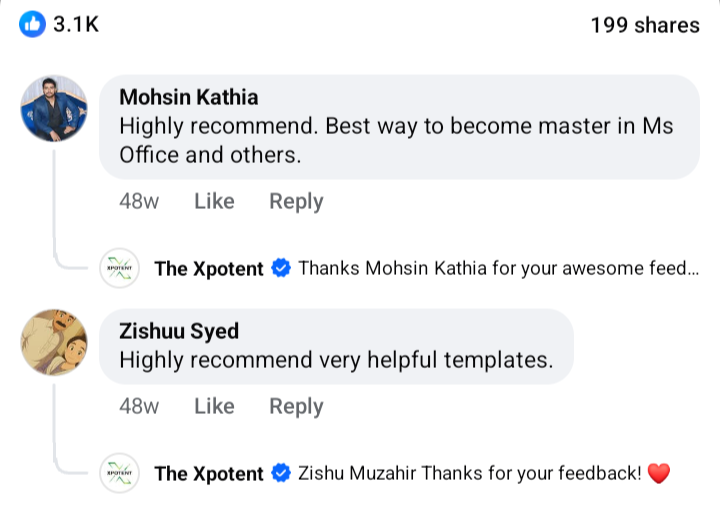Image resolution: width=720 pixels, height=508 pixels.
Task: Click verified badge in reply to Mohsin
Action: tap(281, 269)
